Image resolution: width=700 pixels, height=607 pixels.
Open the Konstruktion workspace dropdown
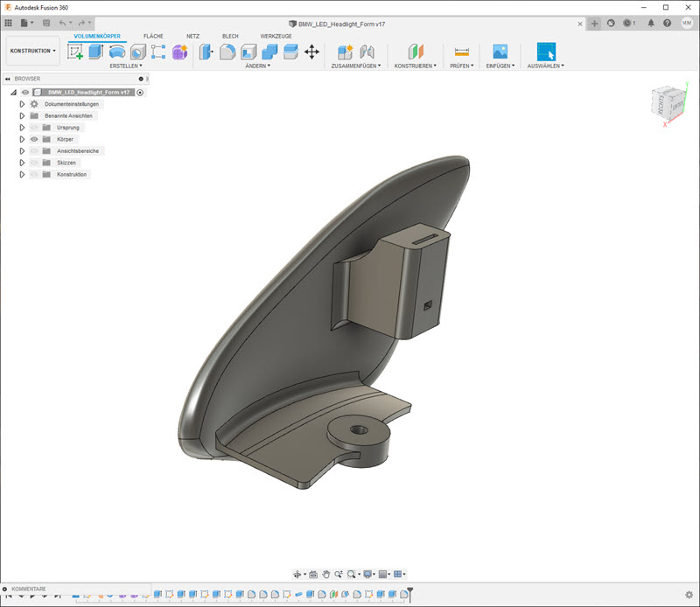[32, 51]
